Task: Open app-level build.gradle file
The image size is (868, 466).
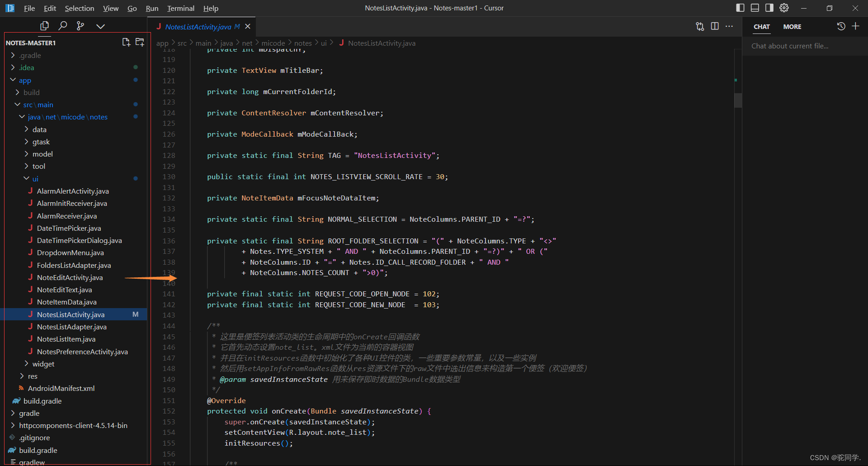Action: [42, 401]
